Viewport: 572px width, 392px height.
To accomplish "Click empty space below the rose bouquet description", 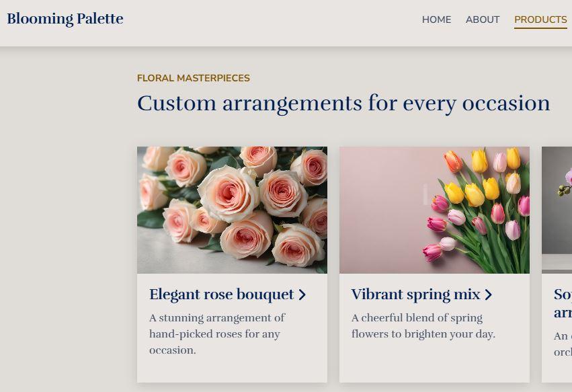I will coord(232,370).
